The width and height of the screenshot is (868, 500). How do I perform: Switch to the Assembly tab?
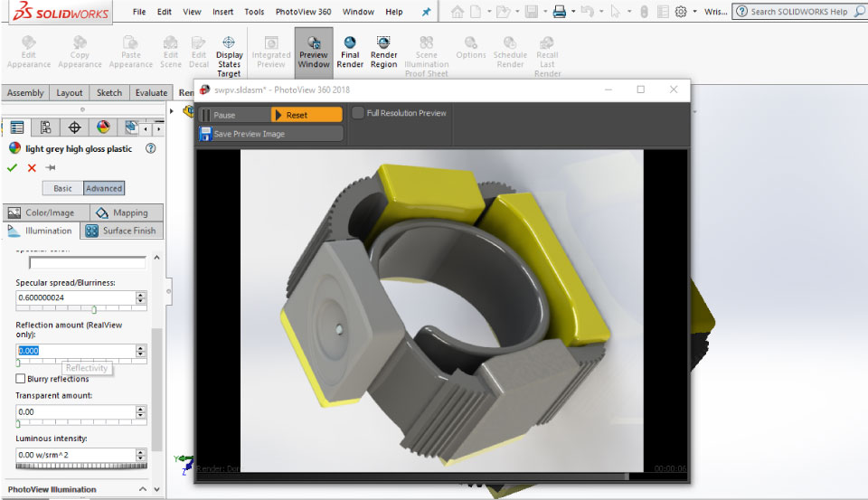(x=25, y=92)
